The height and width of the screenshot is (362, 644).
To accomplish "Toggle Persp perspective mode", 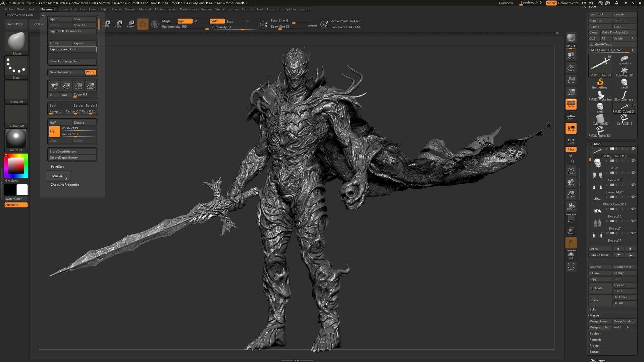I will point(571,104).
